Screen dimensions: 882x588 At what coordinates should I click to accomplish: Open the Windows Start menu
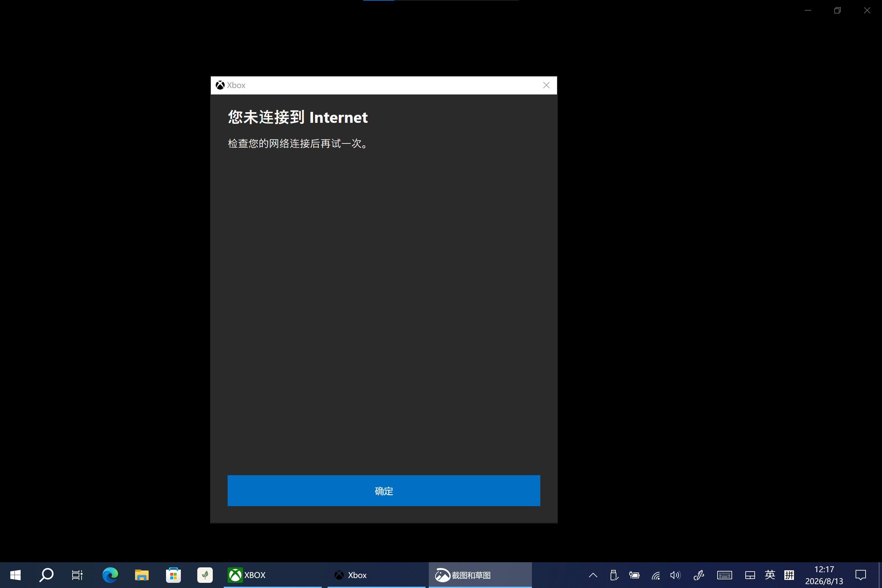(15, 575)
